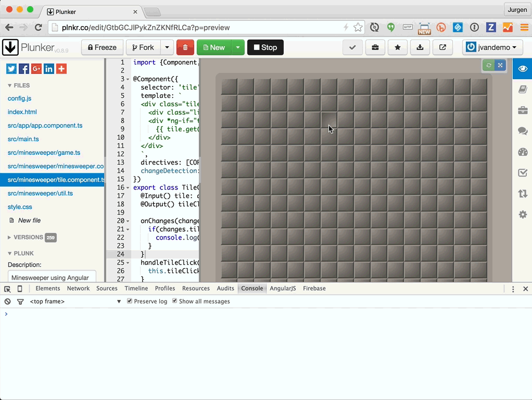Switch to the AngularJS tab
The image size is (532, 400).
tap(283, 288)
